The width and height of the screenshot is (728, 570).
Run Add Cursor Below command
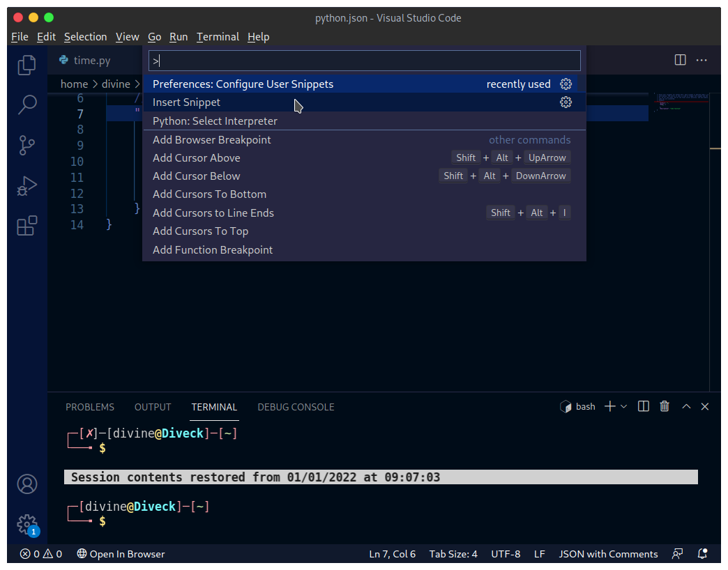(364, 176)
